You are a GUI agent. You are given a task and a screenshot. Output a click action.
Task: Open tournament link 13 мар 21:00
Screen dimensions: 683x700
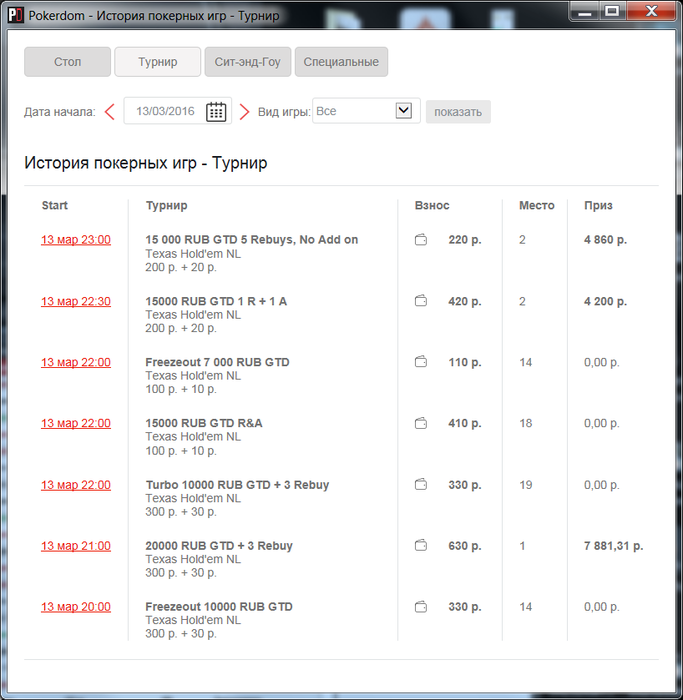[76, 546]
